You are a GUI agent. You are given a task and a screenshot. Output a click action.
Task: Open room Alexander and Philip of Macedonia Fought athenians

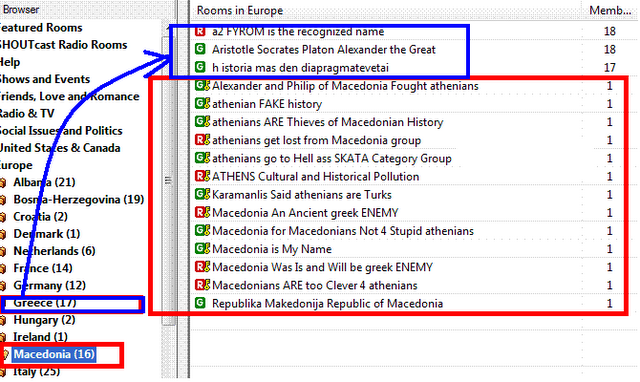click(x=345, y=86)
